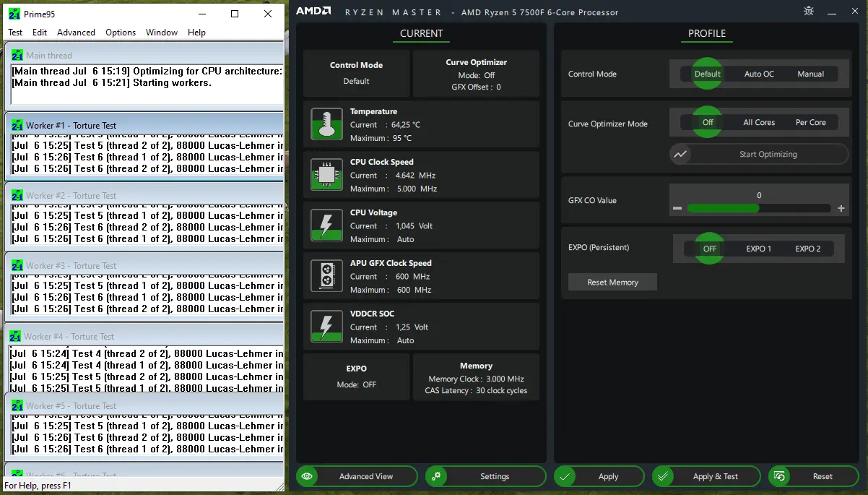
Task: Switch to the PROFILE tab
Action: pyautogui.click(x=707, y=33)
